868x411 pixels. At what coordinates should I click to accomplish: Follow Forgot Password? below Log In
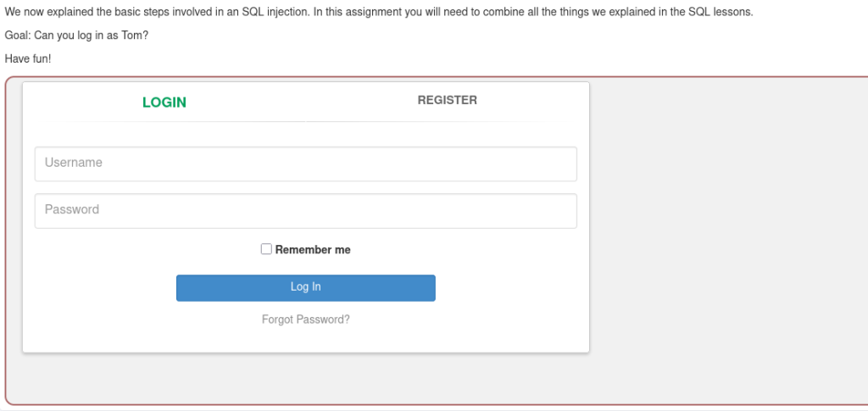click(305, 319)
